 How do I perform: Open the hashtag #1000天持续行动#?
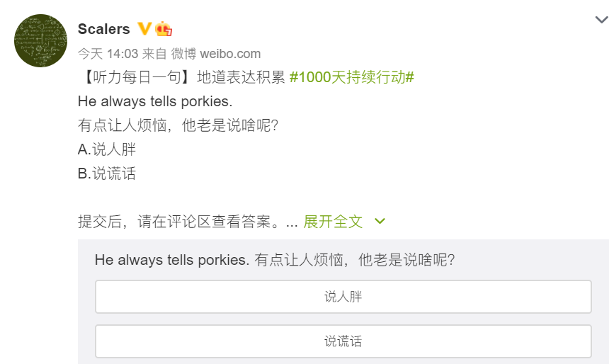(352, 77)
